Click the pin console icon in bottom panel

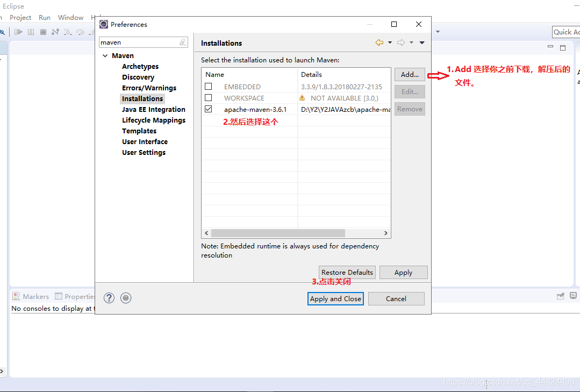pos(561,296)
